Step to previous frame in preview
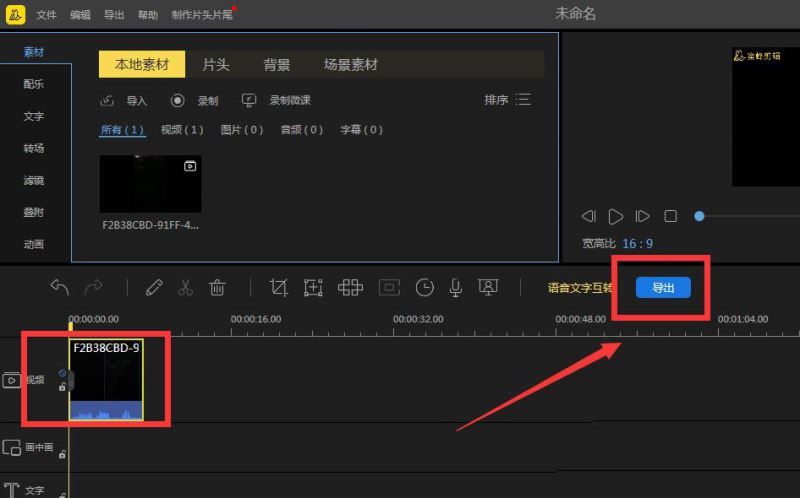 coord(589,216)
